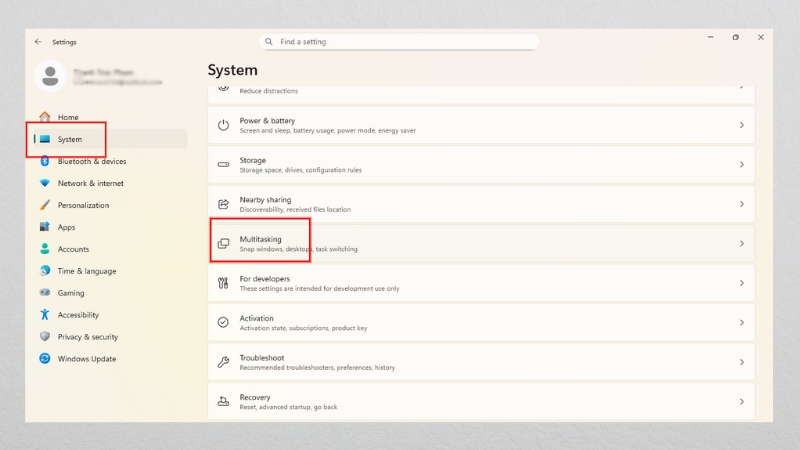Viewport: 800px width, 450px height.
Task: Expand Multitasking row chevron
Action: pos(742,243)
